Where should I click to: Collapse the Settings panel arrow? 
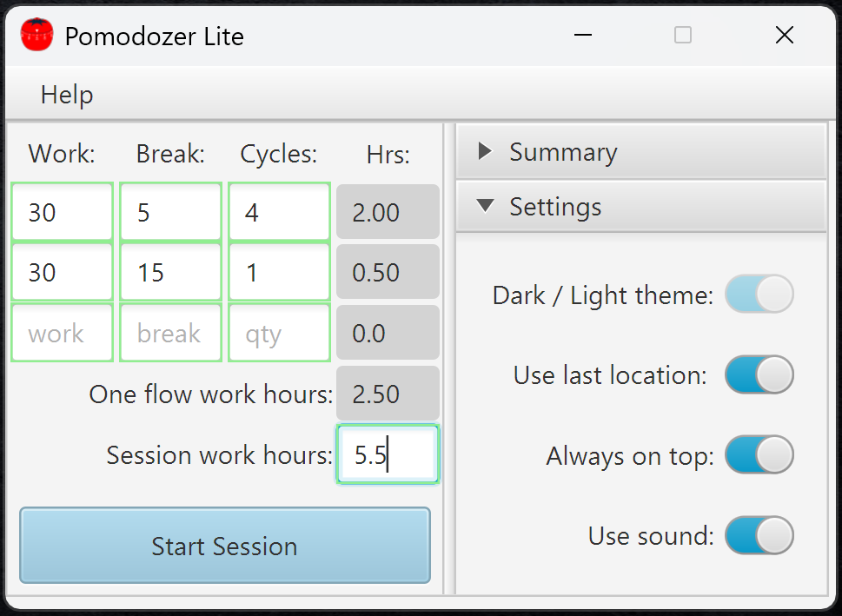485,207
